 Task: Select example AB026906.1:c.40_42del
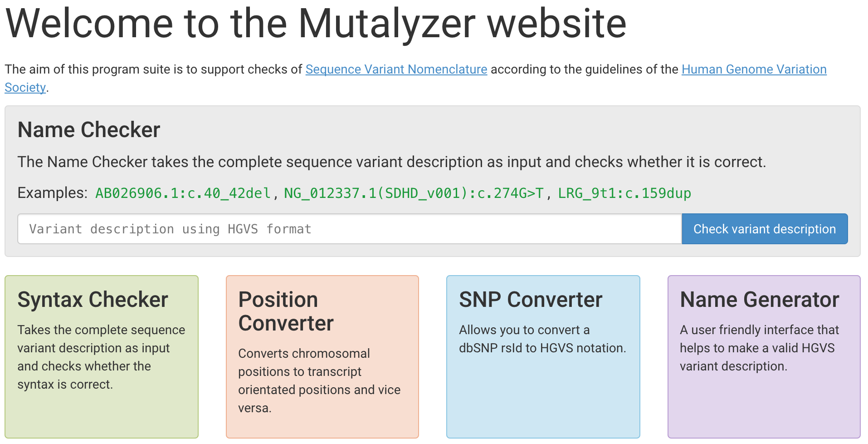tap(183, 193)
